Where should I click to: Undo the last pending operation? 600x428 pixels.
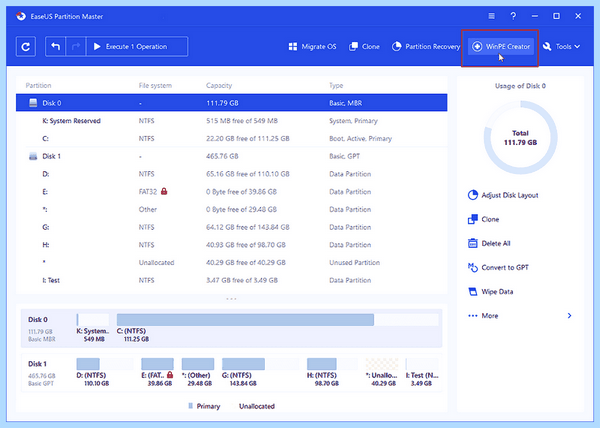click(55, 47)
